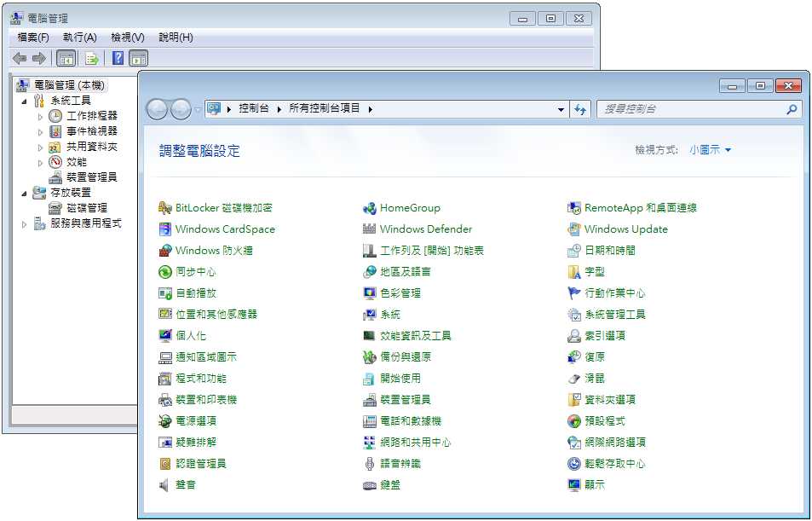Viewport: 812px width, 521px height.
Task: Open the 資料夾選項 link
Action: point(610,400)
